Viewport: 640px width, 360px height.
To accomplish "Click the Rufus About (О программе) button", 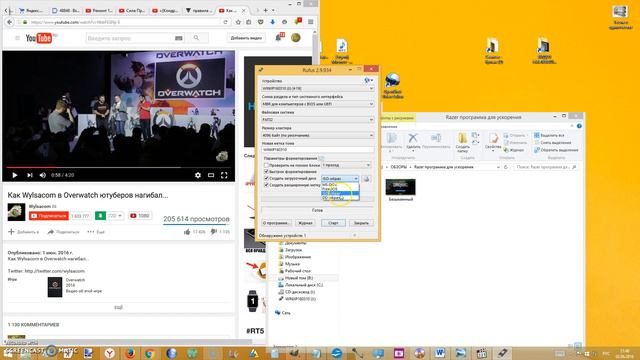I will tap(276, 223).
